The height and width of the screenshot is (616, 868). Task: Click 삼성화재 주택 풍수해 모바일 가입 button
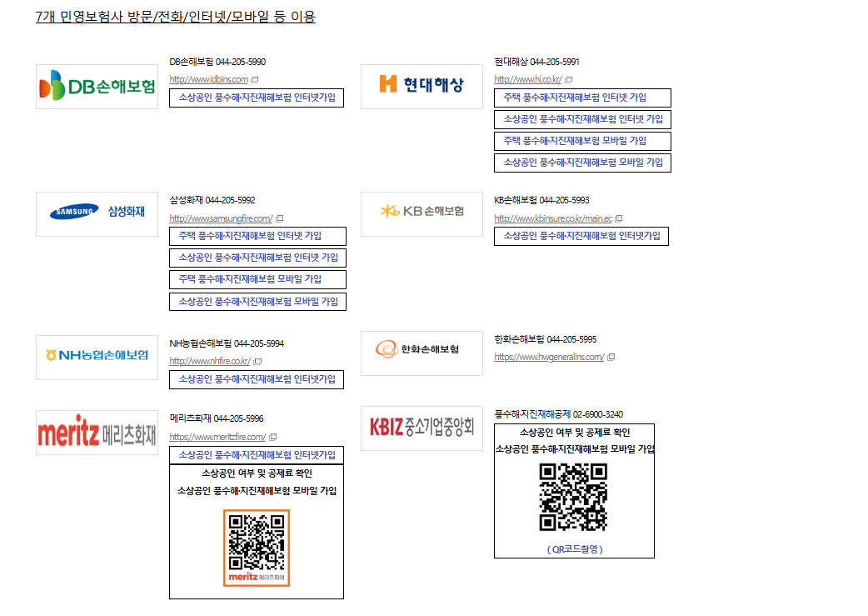click(257, 279)
